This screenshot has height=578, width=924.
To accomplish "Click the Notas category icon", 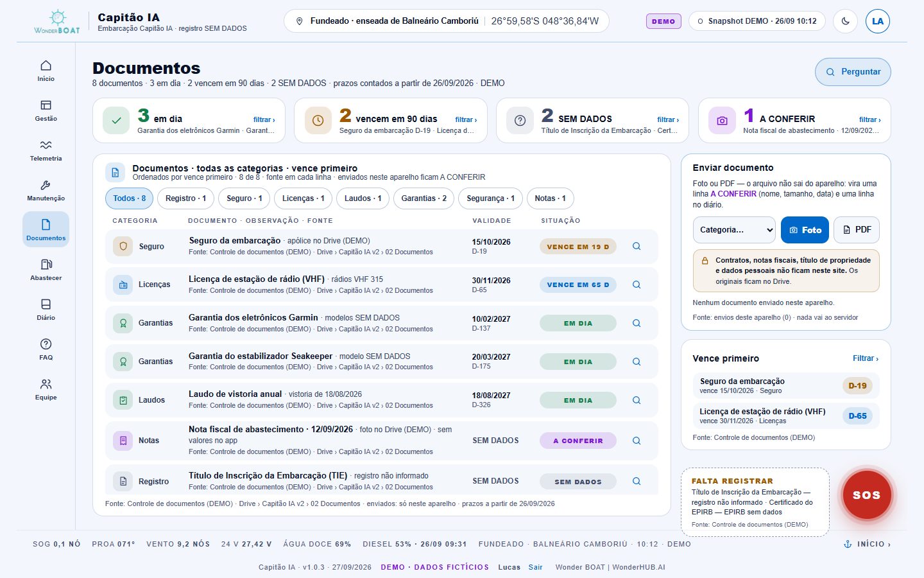I will click(x=123, y=441).
